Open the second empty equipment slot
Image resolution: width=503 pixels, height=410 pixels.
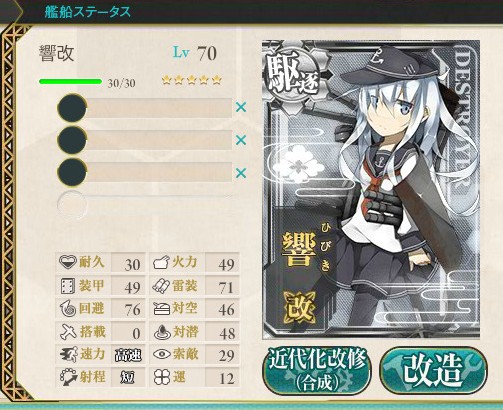click(x=145, y=140)
